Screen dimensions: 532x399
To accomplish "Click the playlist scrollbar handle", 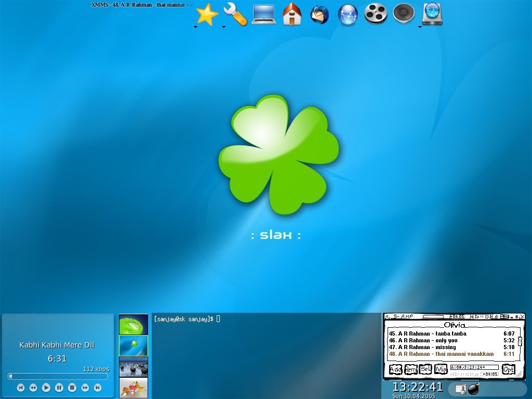I will point(520,341).
